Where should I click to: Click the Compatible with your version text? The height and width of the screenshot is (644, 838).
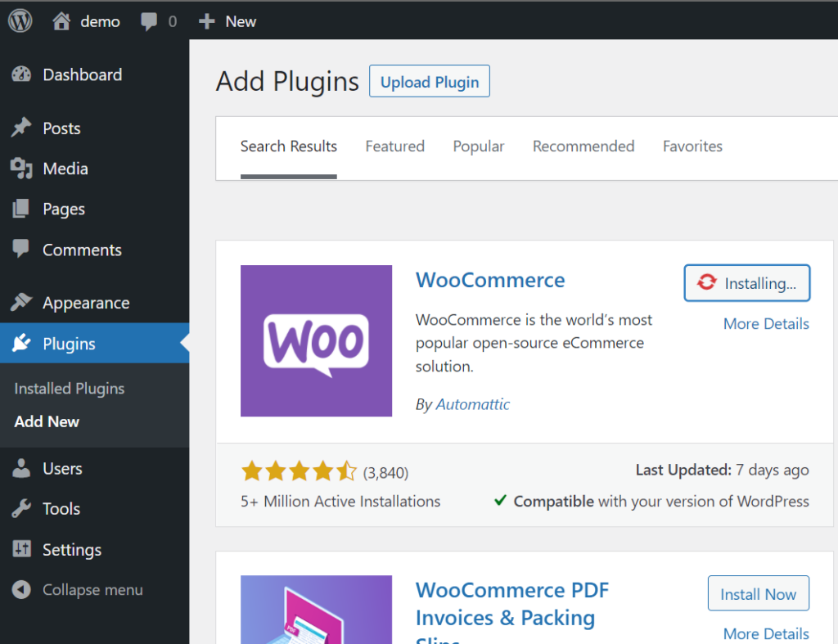point(661,502)
